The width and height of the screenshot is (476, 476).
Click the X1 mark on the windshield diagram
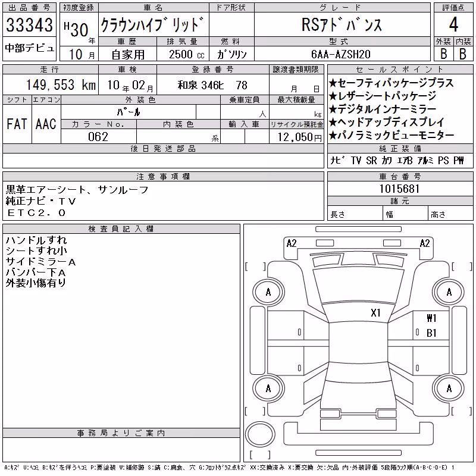pyautogui.click(x=375, y=313)
